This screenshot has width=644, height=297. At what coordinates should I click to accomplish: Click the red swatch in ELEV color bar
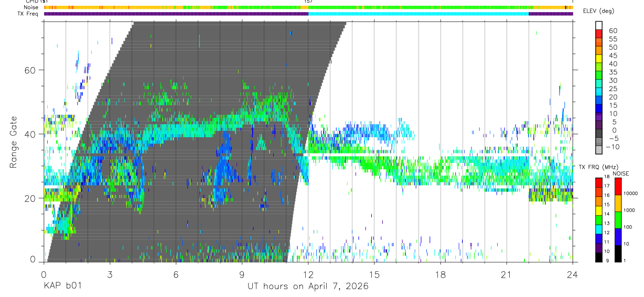coord(598,34)
